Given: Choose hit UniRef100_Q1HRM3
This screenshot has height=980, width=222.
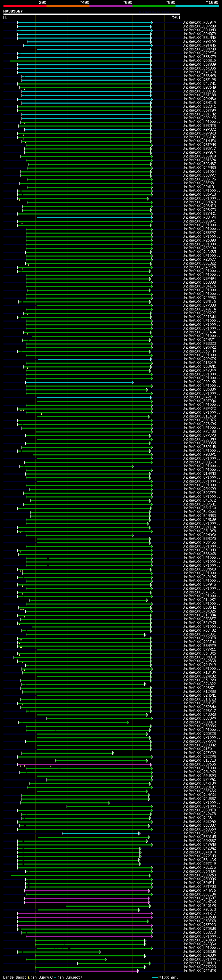Looking at the screenshot, I should (x=199, y=473).
